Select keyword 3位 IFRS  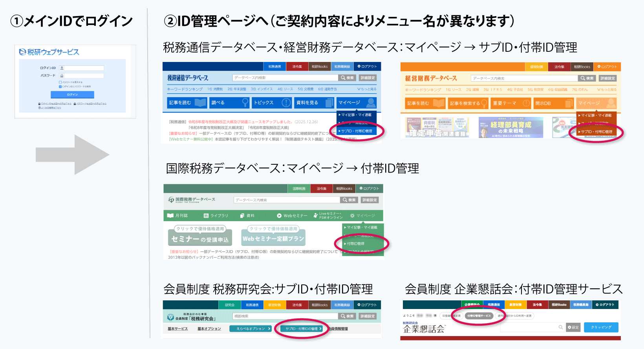click(x=493, y=89)
